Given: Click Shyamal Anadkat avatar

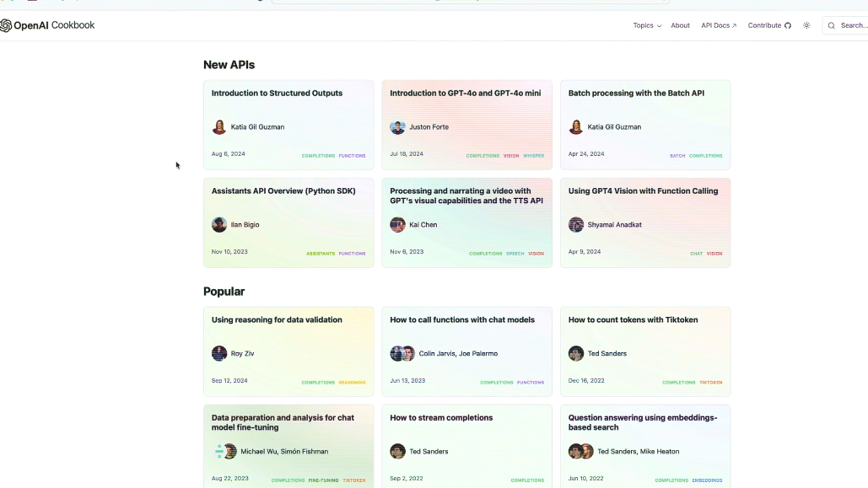Looking at the screenshot, I should (575, 225).
